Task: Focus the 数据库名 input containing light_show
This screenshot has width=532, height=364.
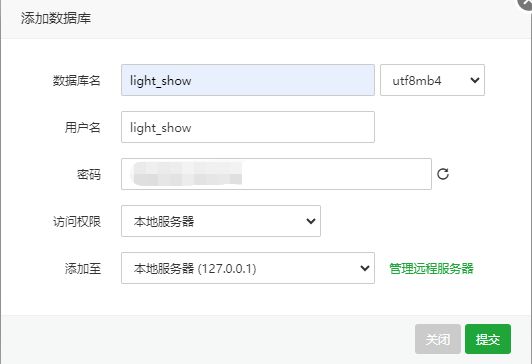Action: (248, 80)
